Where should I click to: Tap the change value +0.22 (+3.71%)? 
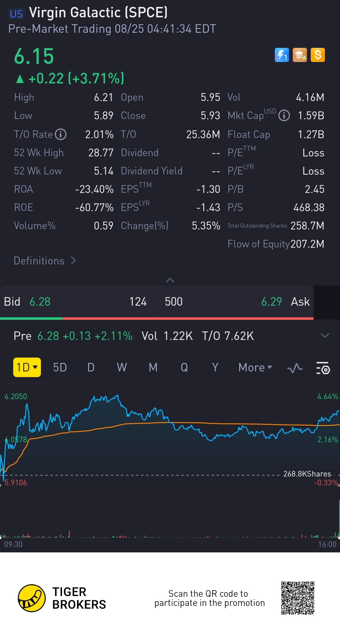pyautogui.click(x=70, y=78)
